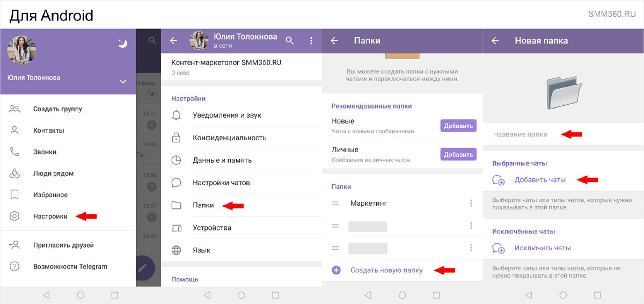Add recommended folder Новые
The image size is (644, 304).
[458, 126]
